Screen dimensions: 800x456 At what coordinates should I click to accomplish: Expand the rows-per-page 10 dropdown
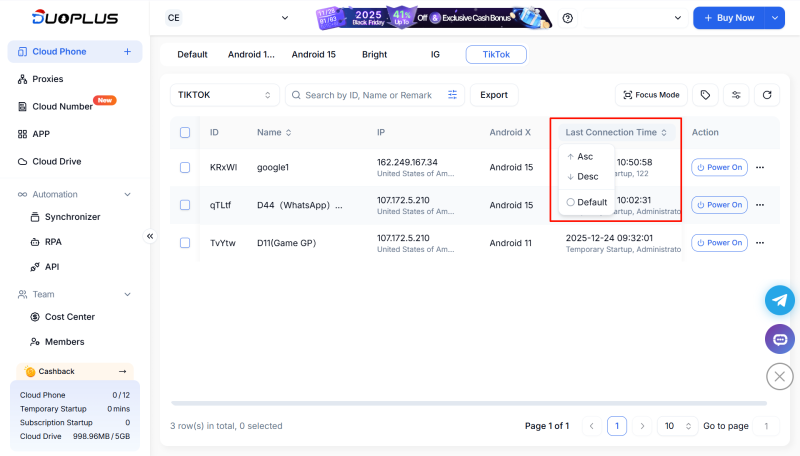coord(677,426)
